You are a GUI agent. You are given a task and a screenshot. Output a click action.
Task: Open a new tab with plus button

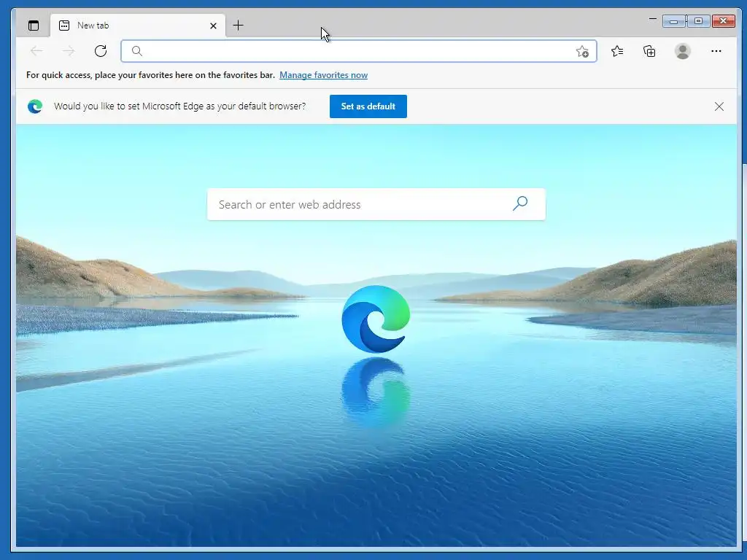click(239, 26)
